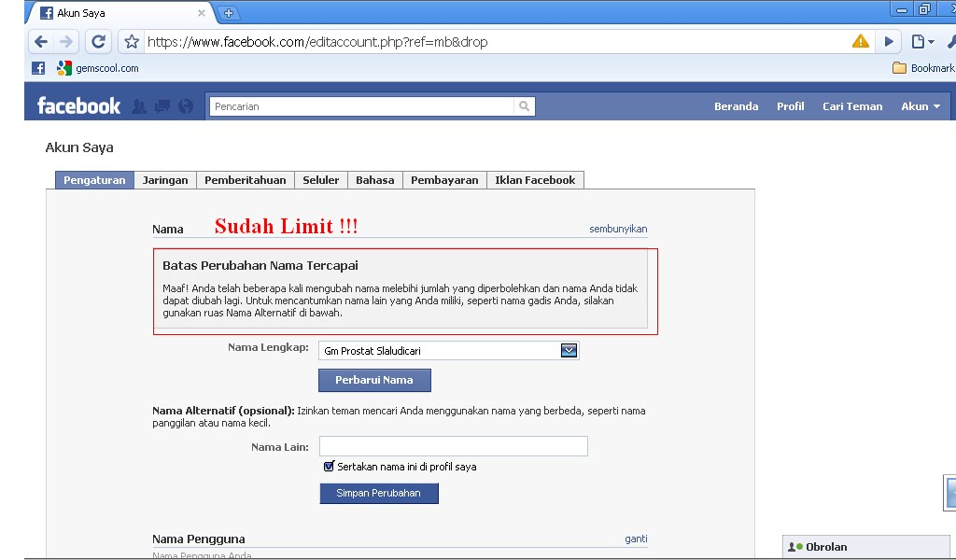
Task: Click the Simpan Perubahan button
Action: (379, 493)
